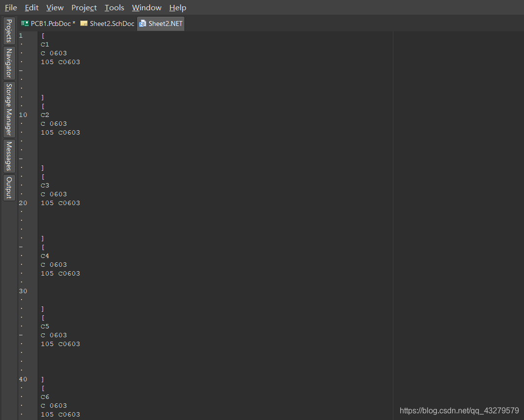
Task: Show the Tools menu
Action: (x=114, y=7)
